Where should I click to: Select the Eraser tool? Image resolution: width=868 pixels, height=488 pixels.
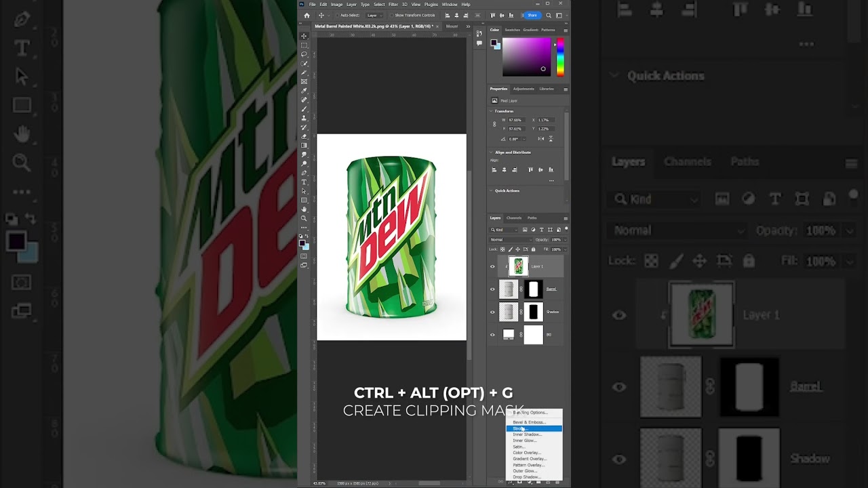pyautogui.click(x=304, y=136)
